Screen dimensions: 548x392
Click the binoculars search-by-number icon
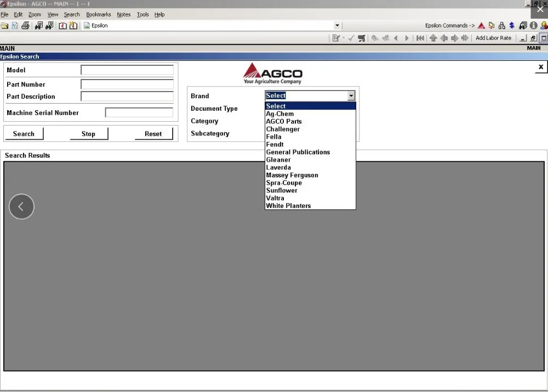tap(39, 26)
